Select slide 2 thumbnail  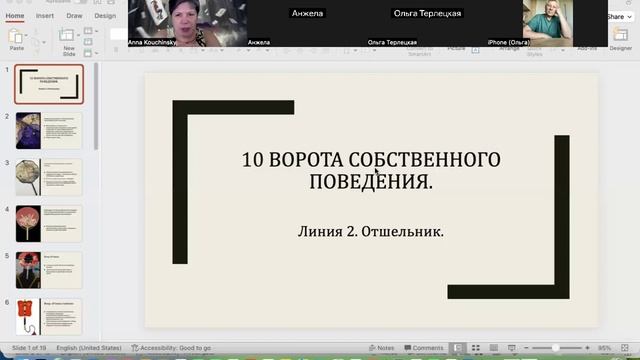point(49,131)
